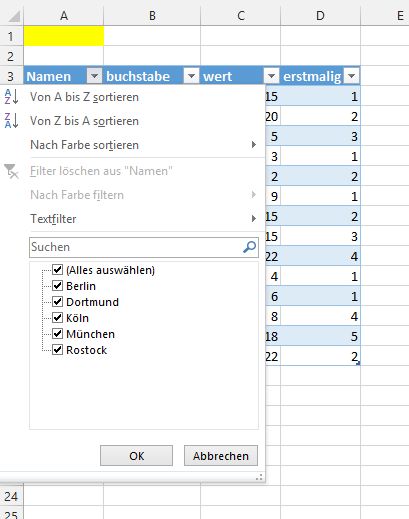Viewport: 409px width, 519px height.
Task: Click the A to Z sort icon
Action: coord(11,97)
